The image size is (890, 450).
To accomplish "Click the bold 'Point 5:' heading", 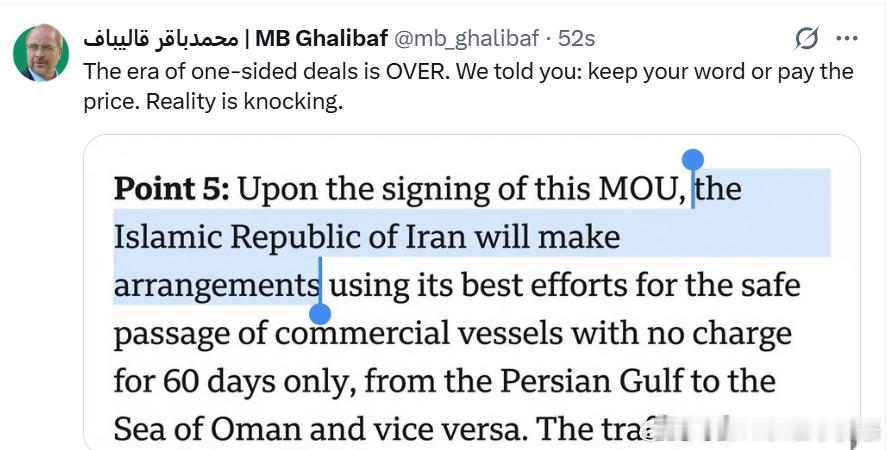I will click(x=171, y=189).
